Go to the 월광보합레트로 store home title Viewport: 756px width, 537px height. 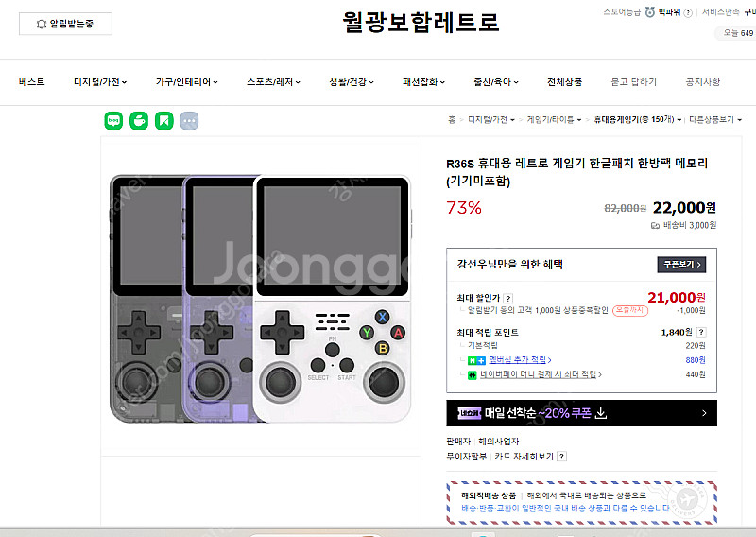(421, 22)
